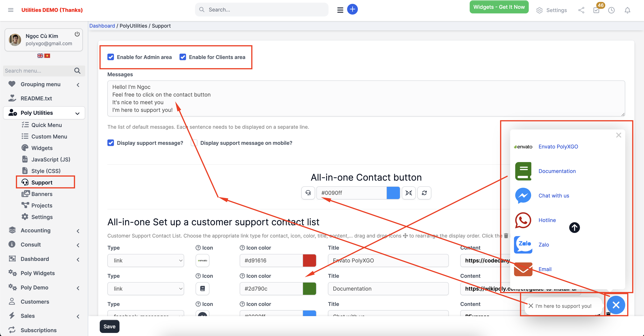Select Custom Menu in the sidebar
The width and height of the screenshot is (644, 336).
(49, 136)
